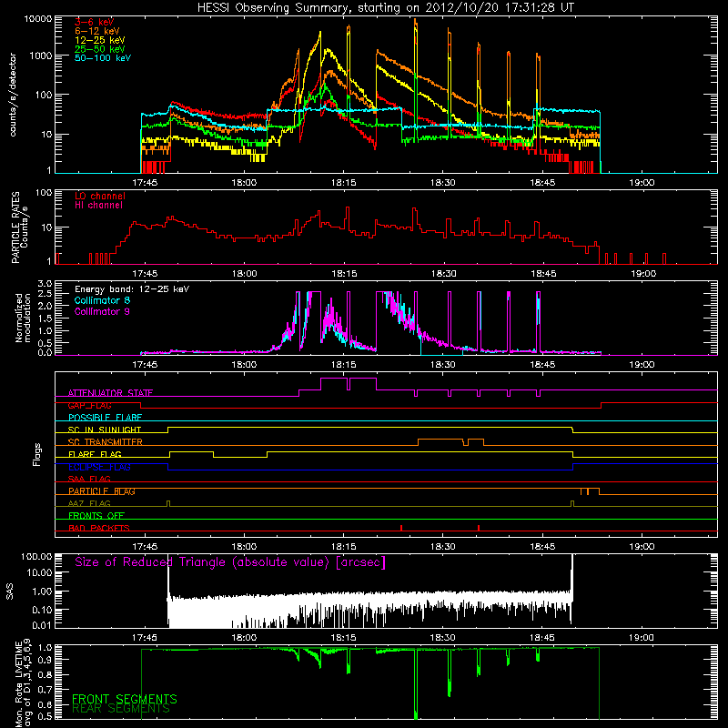The image size is (728, 728).
Task: Click 17:45 under the X-ray counts plot
Action: click(145, 183)
